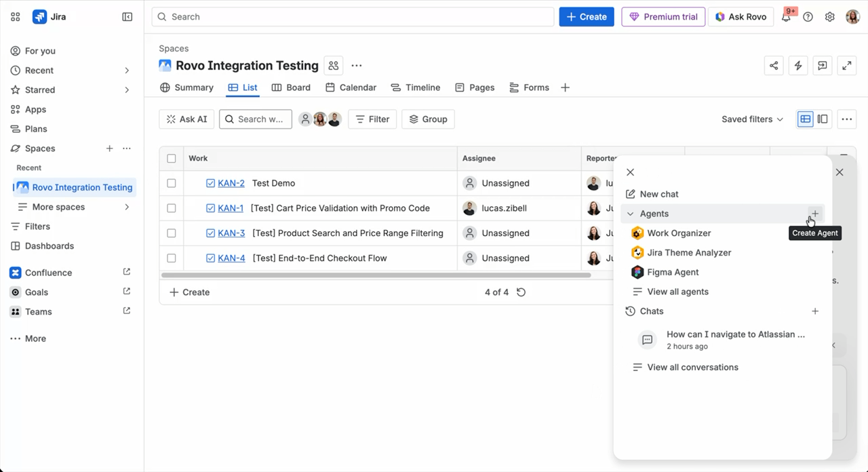Click the Share icon for the space
This screenshot has height=472, width=868.
coord(774,66)
